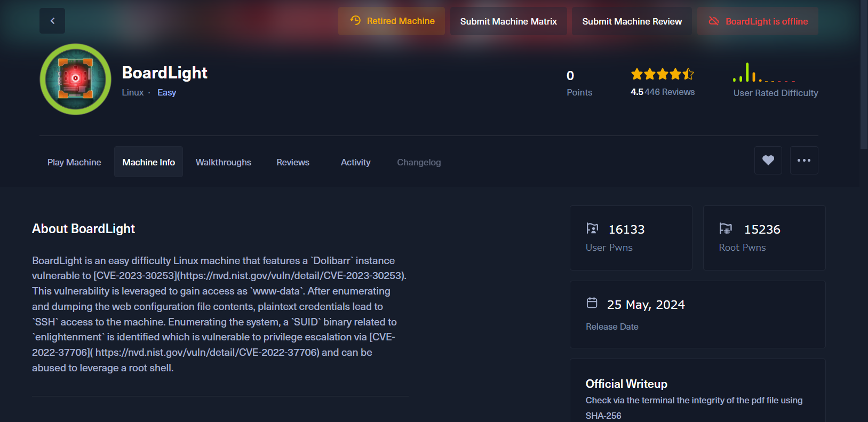Click the BoardLight machine avatar image

click(75, 79)
